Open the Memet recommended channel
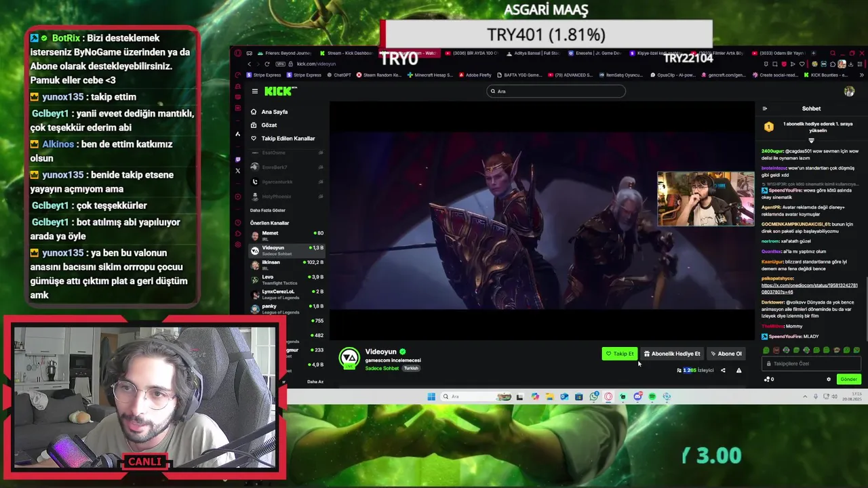868x488 pixels. coord(287,235)
